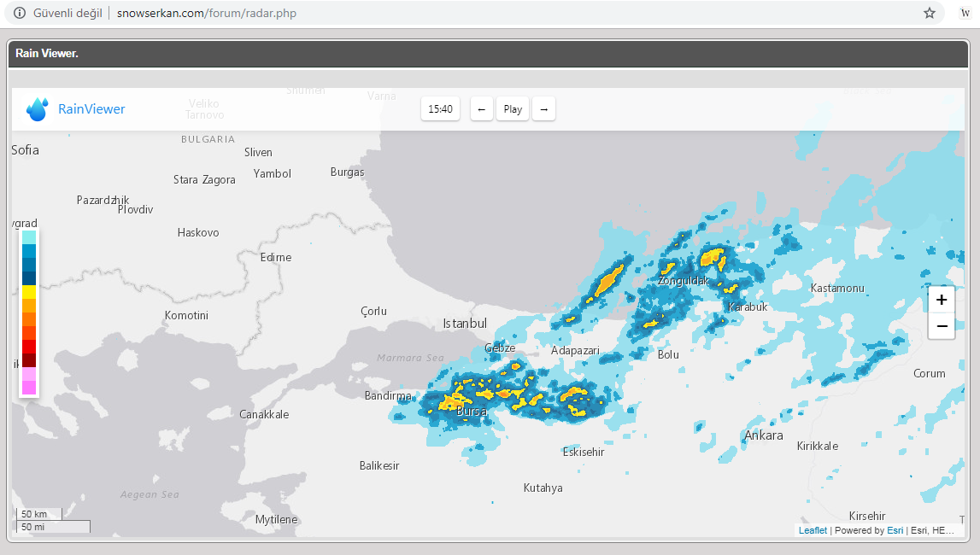The image size is (980, 555).
Task: Click the Karabuk label on map
Action: click(748, 307)
